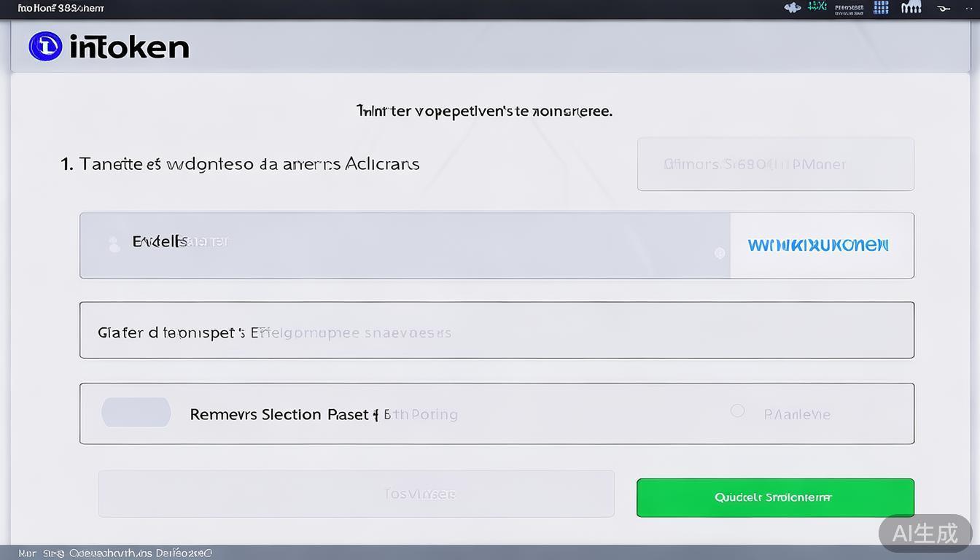The height and width of the screenshot is (560, 980).
Task: Click the key-shaped icon in top bar
Action: point(944,9)
